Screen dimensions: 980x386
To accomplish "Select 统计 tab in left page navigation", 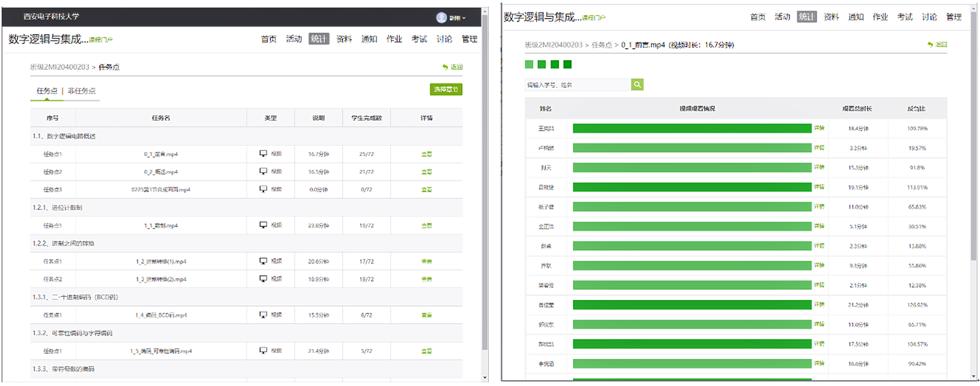I will pyautogui.click(x=319, y=39).
